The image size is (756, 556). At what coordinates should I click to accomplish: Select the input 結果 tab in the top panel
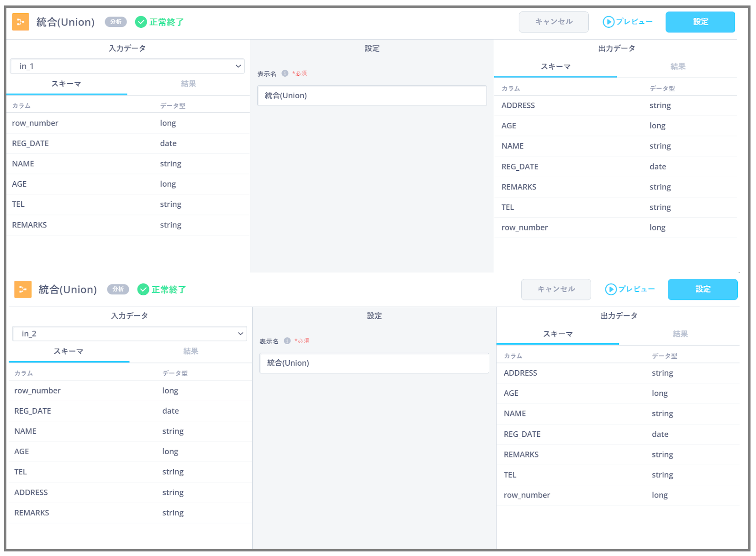click(x=188, y=84)
